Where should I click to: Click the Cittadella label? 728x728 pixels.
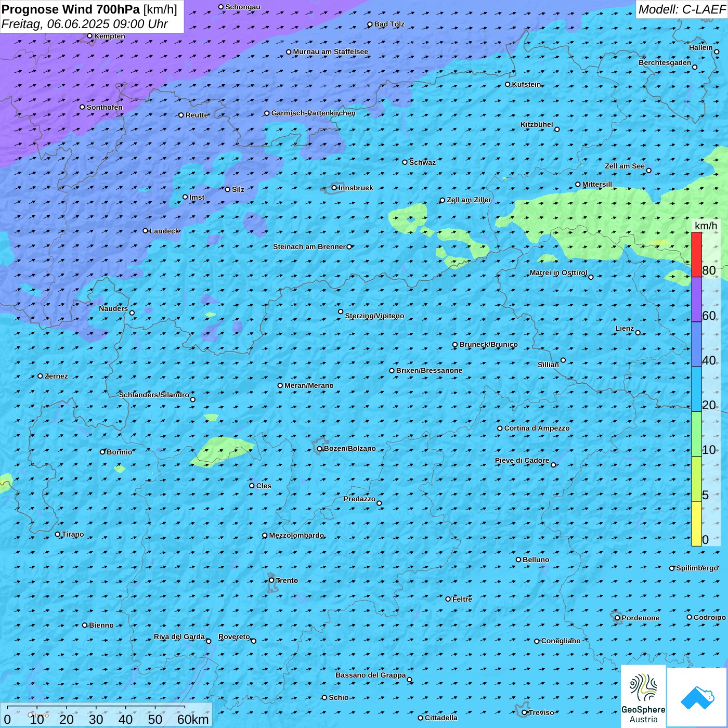441,718
